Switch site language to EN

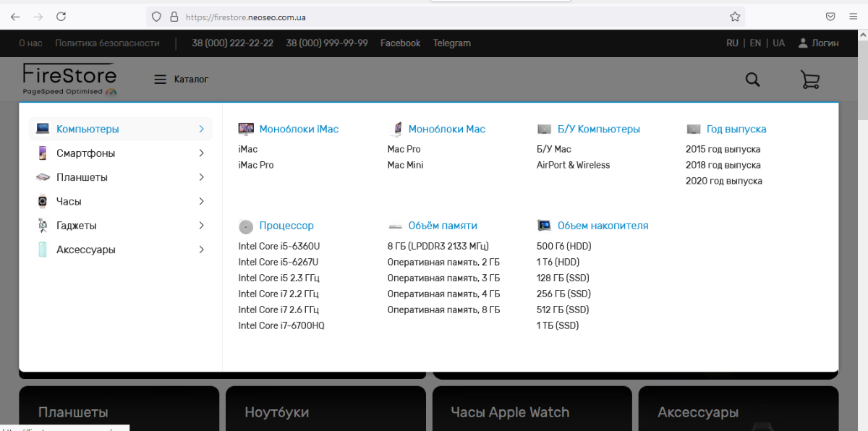pos(755,43)
